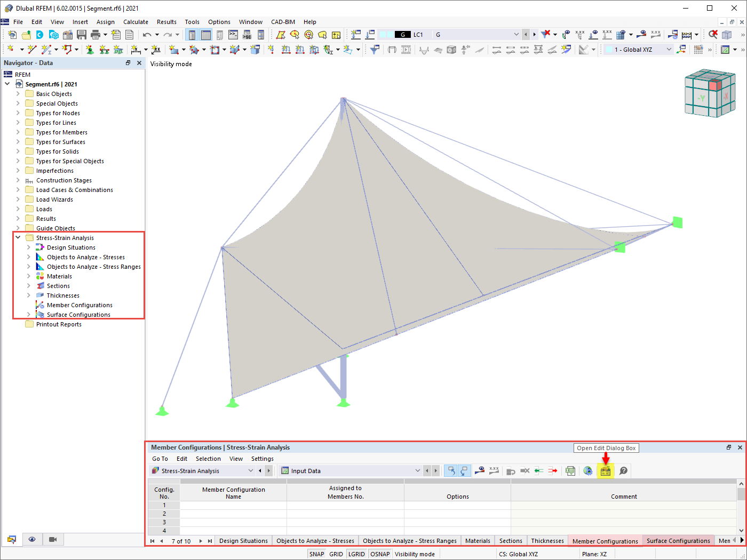The width and height of the screenshot is (747, 560).
Task: Open the 1 - Global XYZ coordinate dropdown
Action: click(x=669, y=50)
